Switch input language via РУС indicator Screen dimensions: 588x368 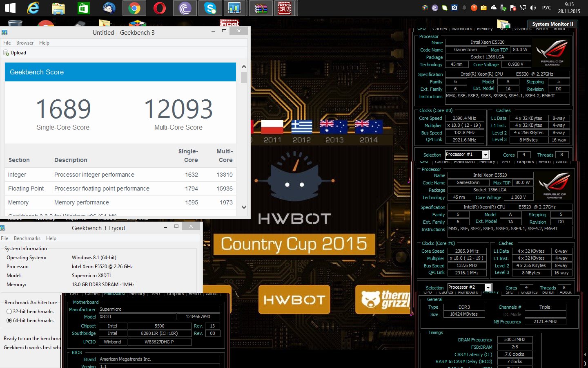click(547, 8)
